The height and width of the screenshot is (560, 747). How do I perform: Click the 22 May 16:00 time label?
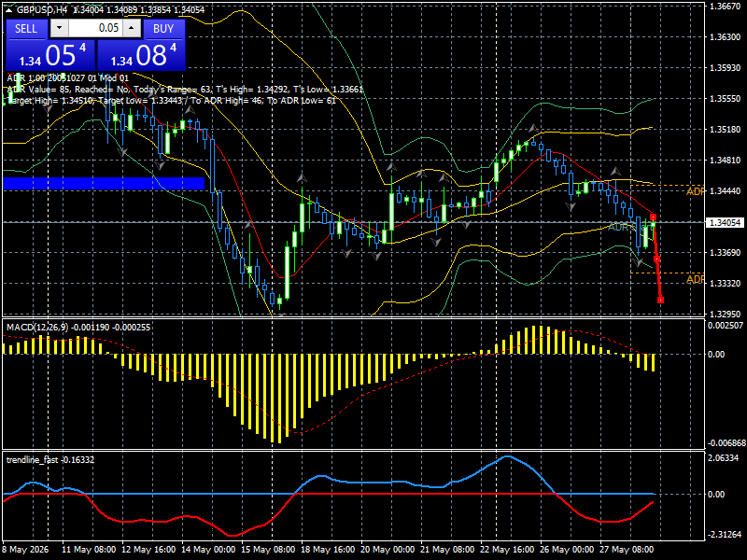[x=507, y=550]
